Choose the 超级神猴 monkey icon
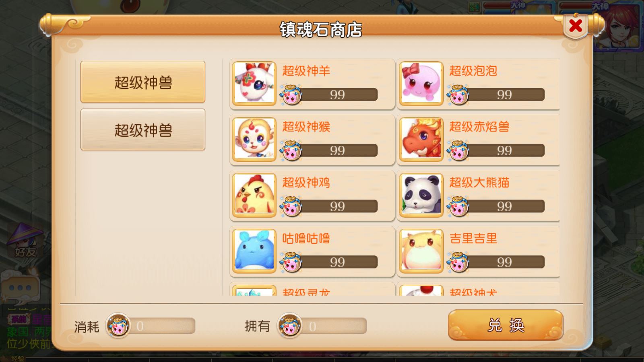This screenshot has width=644, height=362. pyautogui.click(x=254, y=139)
